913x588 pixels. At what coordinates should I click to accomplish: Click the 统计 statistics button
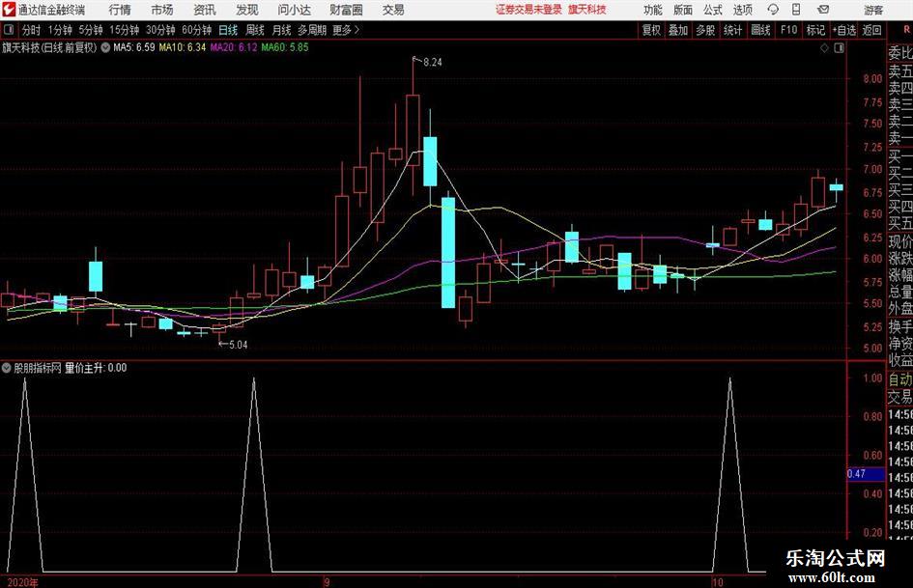732,30
